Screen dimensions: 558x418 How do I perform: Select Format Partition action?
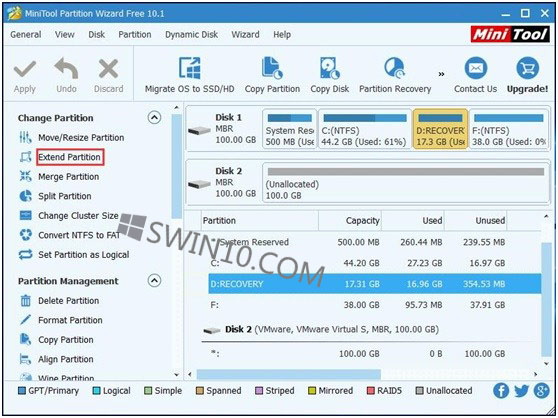pos(70,321)
